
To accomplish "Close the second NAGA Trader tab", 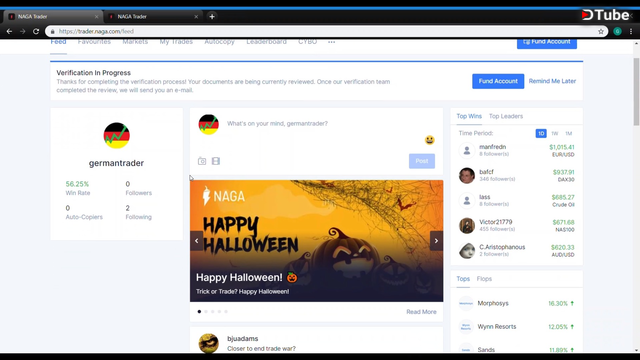I will pos(196,17).
